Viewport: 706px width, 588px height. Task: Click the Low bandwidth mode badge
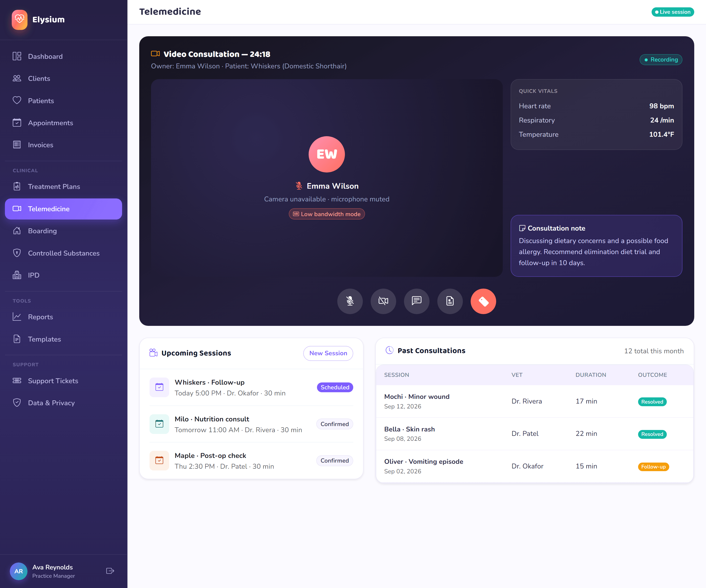tap(327, 214)
